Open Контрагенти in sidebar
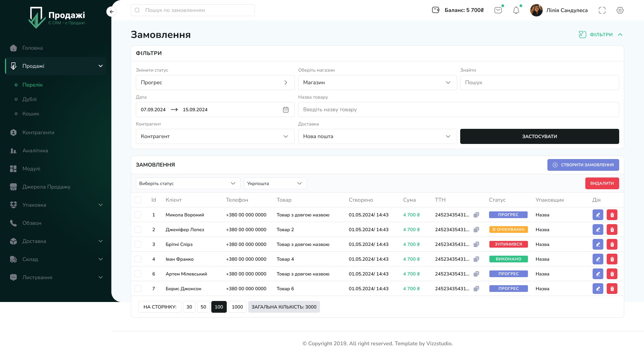644x356 pixels. (38, 133)
